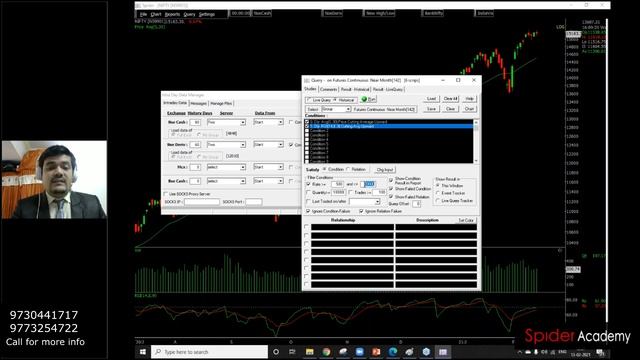Toggle Use SOCKS Proxy Server checkbox

point(165,194)
